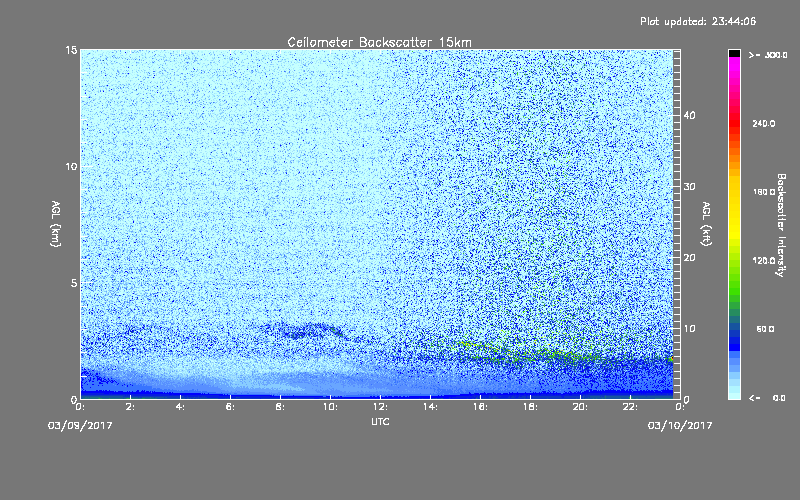Click the AGL (kft) right axis label
This screenshot has width=800, height=500.
click(706, 224)
